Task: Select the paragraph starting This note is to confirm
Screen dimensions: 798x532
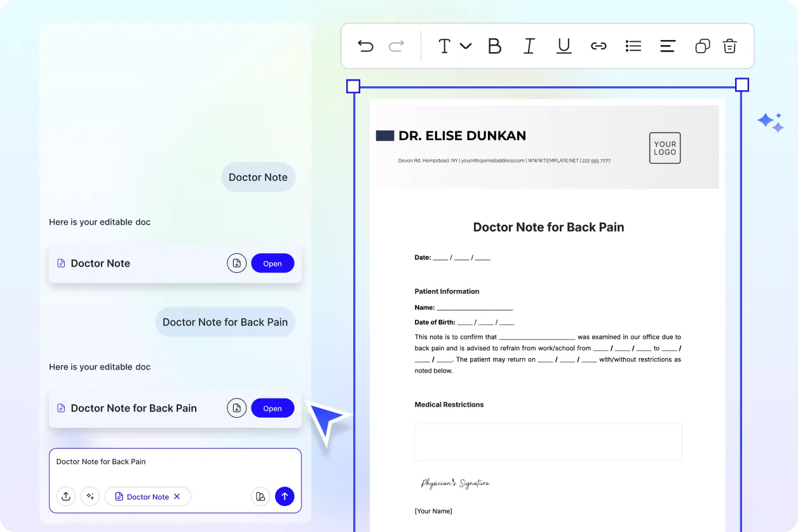Action: [548, 354]
